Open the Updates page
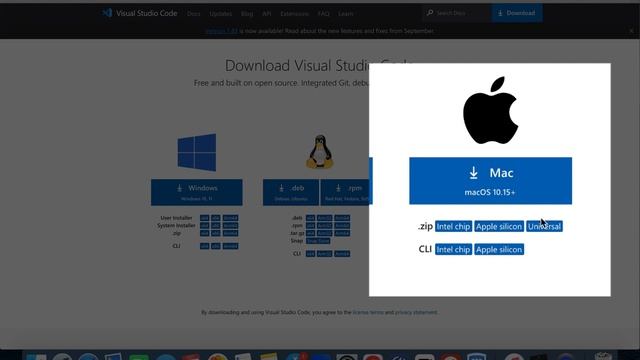 (220, 14)
